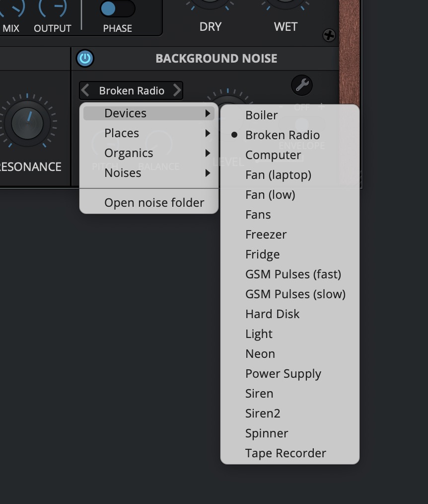Select GSM Pulses (fast) noise
Image resolution: width=428 pixels, height=504 pixels.
(293, 274)
